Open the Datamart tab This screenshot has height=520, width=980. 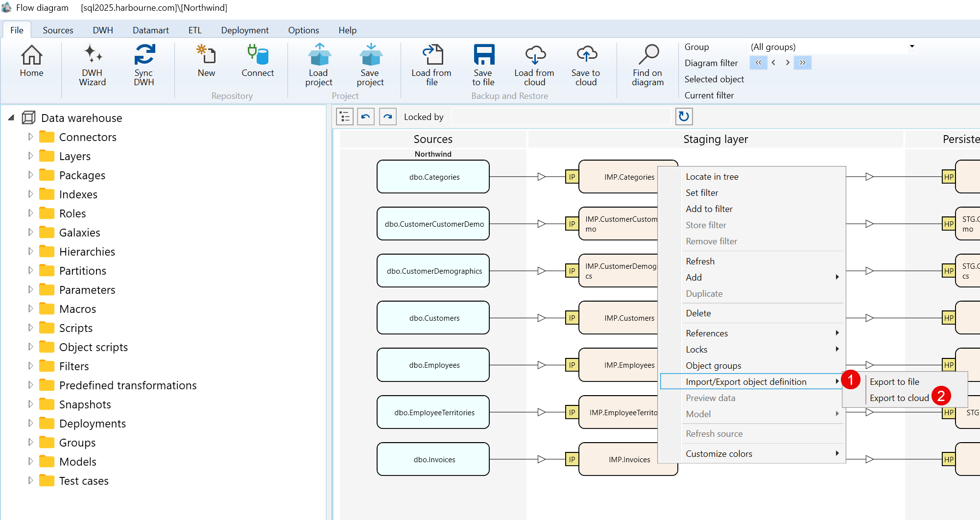(x=151, y=30)
